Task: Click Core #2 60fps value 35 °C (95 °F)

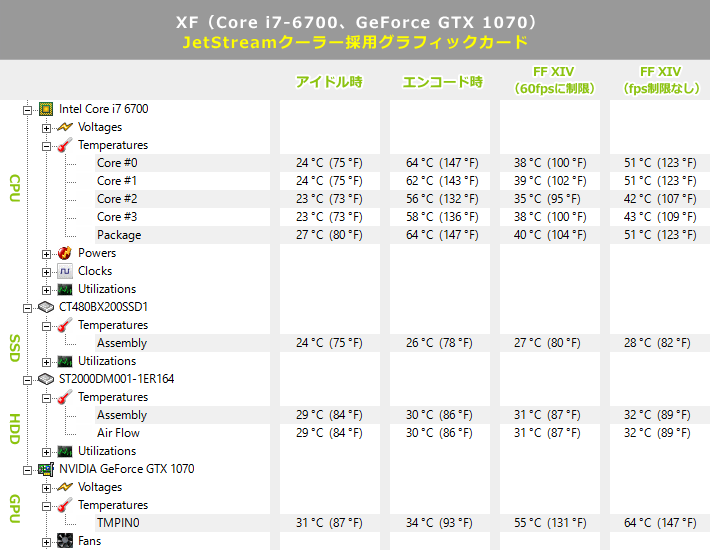Action: (x=547, y=199)
